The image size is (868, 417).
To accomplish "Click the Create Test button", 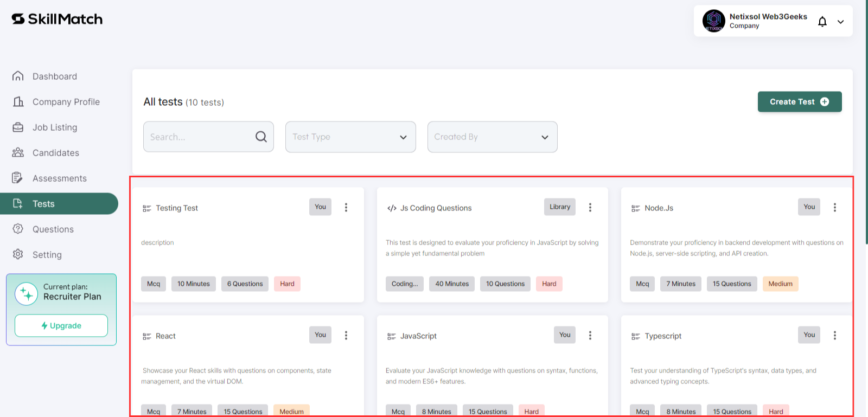I will [800, 101].
